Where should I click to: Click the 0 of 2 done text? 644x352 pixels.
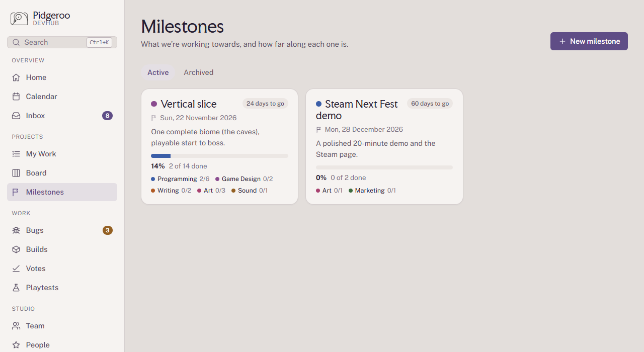click(348, 178)
